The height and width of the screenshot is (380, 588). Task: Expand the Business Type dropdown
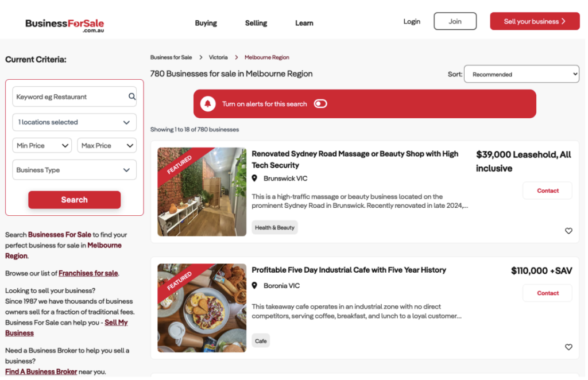(74, 170)
